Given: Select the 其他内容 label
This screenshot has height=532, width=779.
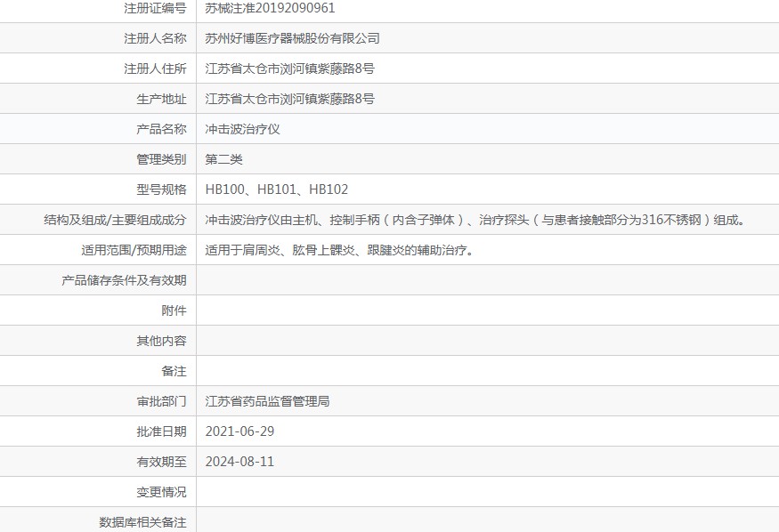Looking at the screenshot, I should coord(161,341).
